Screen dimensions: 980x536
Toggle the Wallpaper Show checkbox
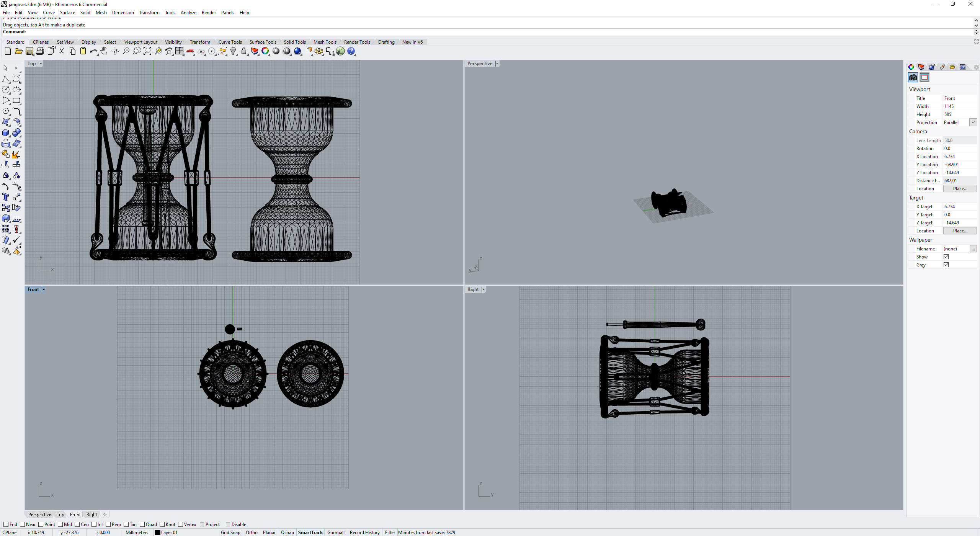point(946,257)
